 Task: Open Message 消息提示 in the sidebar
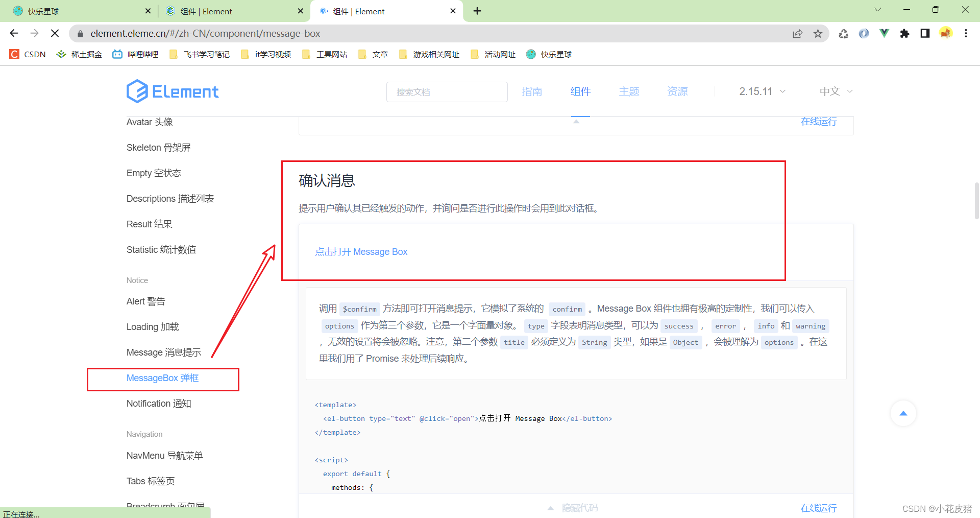[x=164, y=352]
